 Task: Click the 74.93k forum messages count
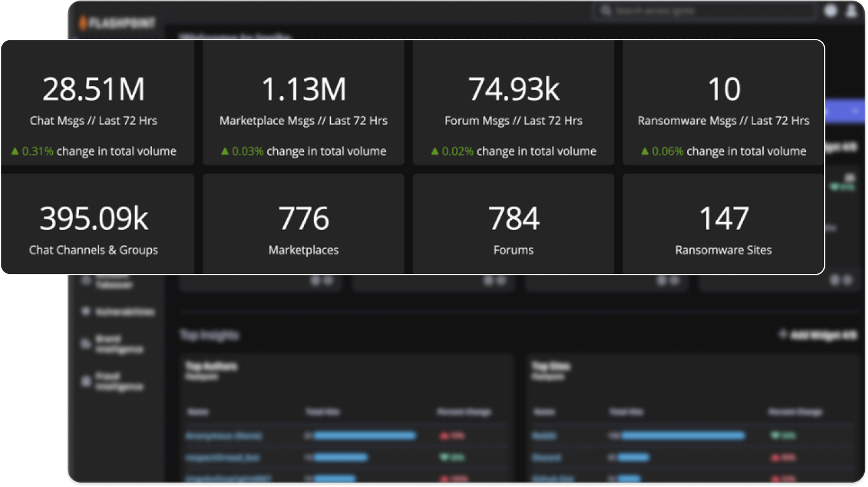coord(513,89)
